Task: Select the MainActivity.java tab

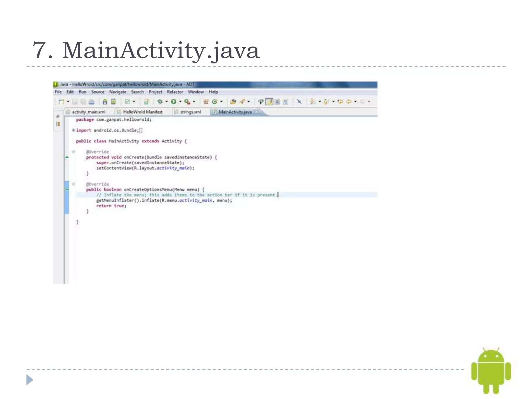Action: 235,112
